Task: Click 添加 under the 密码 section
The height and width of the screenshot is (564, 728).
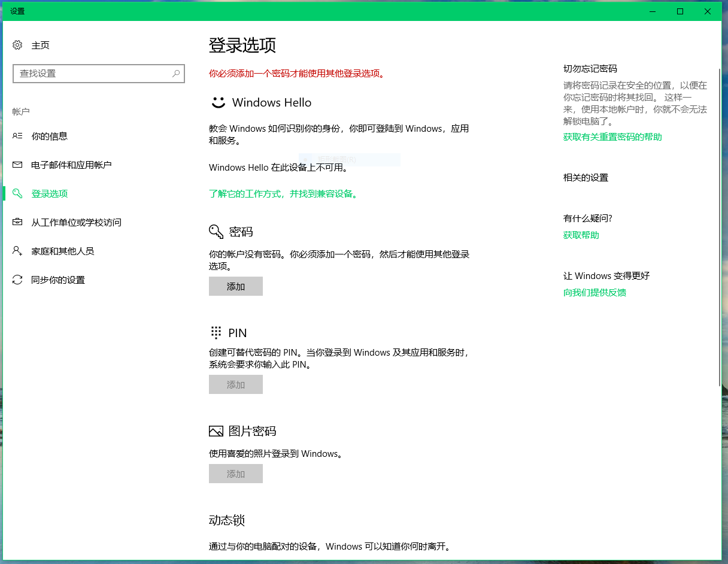Action: coord(235,286)
